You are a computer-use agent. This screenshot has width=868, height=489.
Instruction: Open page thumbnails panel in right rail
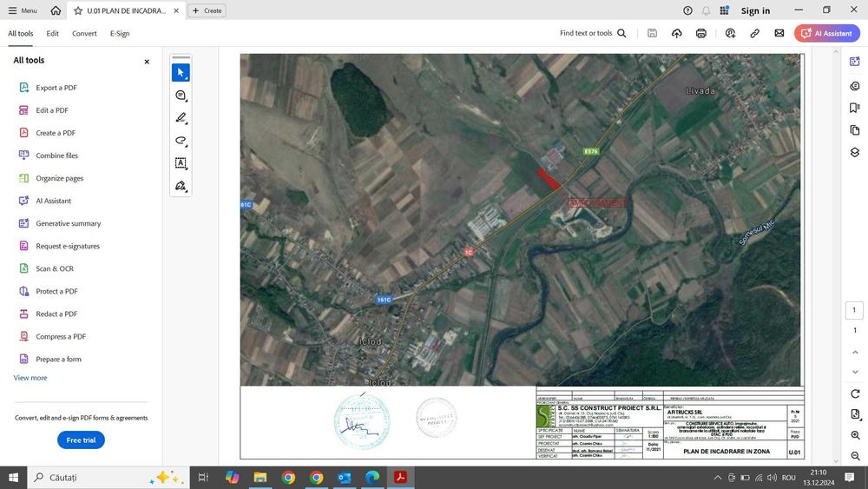coord(855,130)
